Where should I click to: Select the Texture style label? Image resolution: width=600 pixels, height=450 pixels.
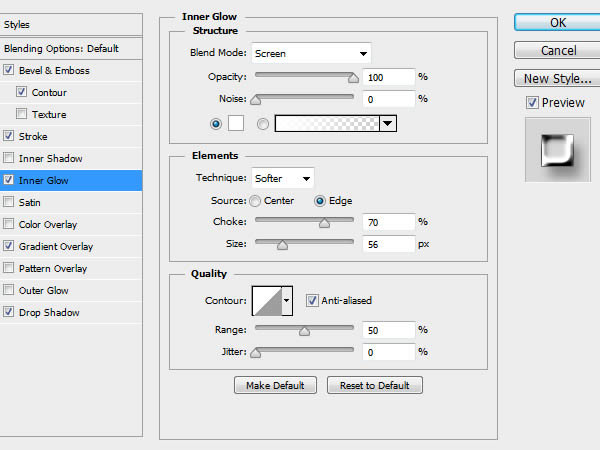(x=49, y=114)
